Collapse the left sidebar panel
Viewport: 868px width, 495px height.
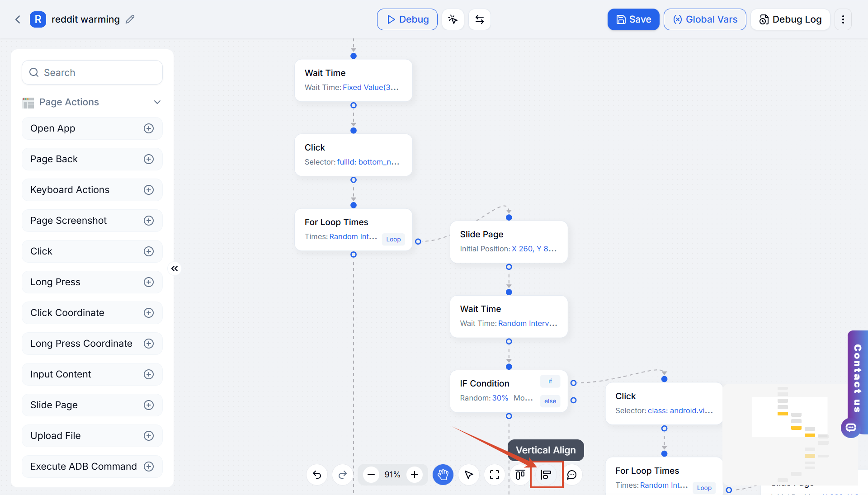(175, 269)
